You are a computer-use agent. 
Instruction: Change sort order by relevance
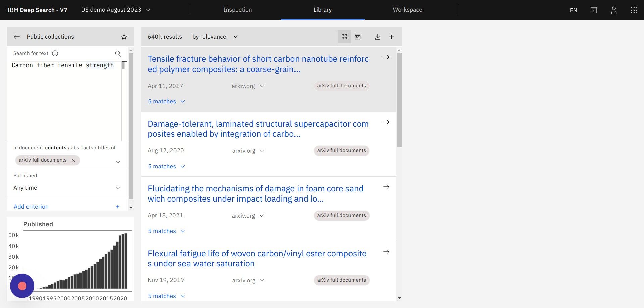click(x=215, y=37)
